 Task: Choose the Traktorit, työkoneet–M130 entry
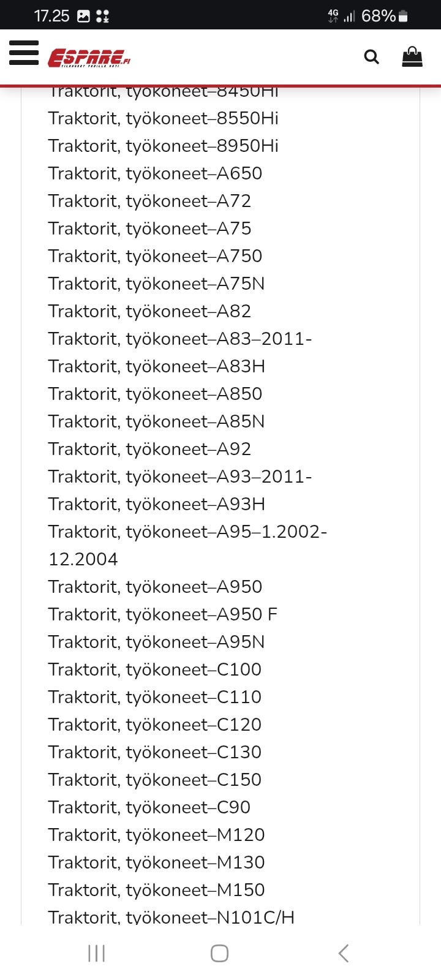click(156, 862)
